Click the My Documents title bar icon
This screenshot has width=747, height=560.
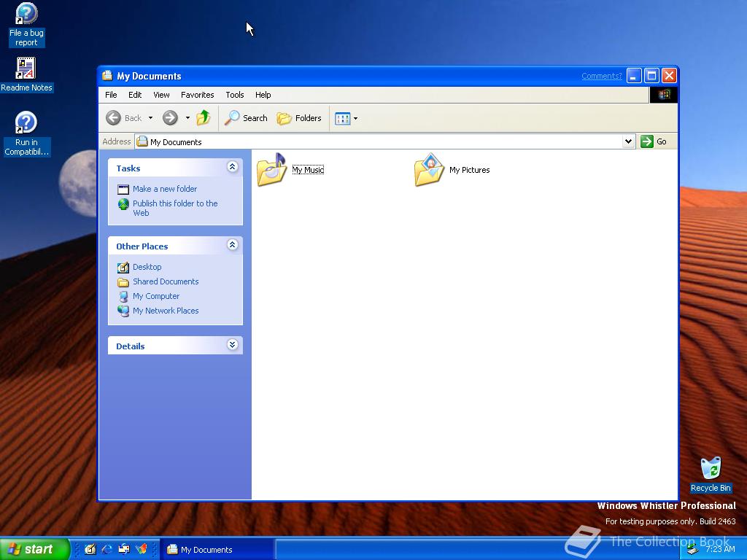point(108,76)
